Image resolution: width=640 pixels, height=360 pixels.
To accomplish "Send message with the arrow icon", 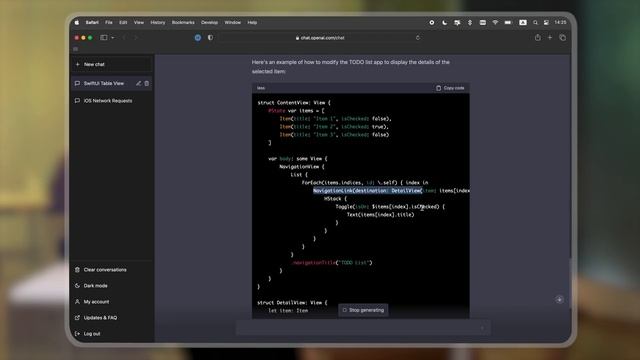I will (482, 328).
